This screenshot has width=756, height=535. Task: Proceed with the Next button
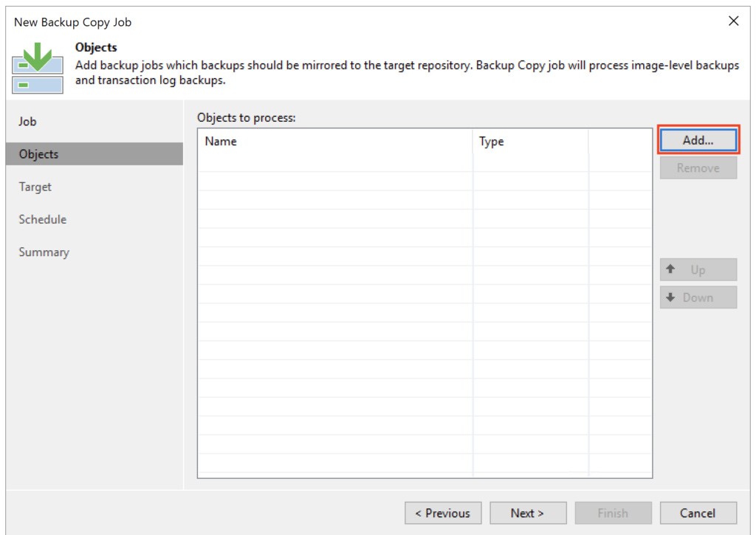528,513
